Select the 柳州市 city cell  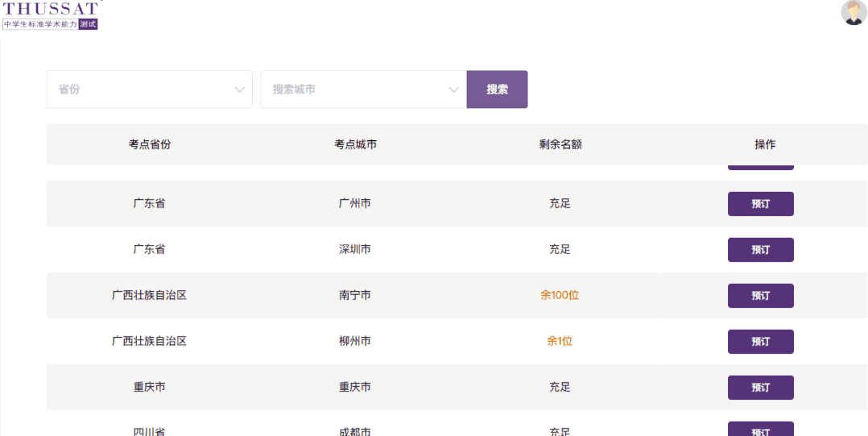coord(355,342)
